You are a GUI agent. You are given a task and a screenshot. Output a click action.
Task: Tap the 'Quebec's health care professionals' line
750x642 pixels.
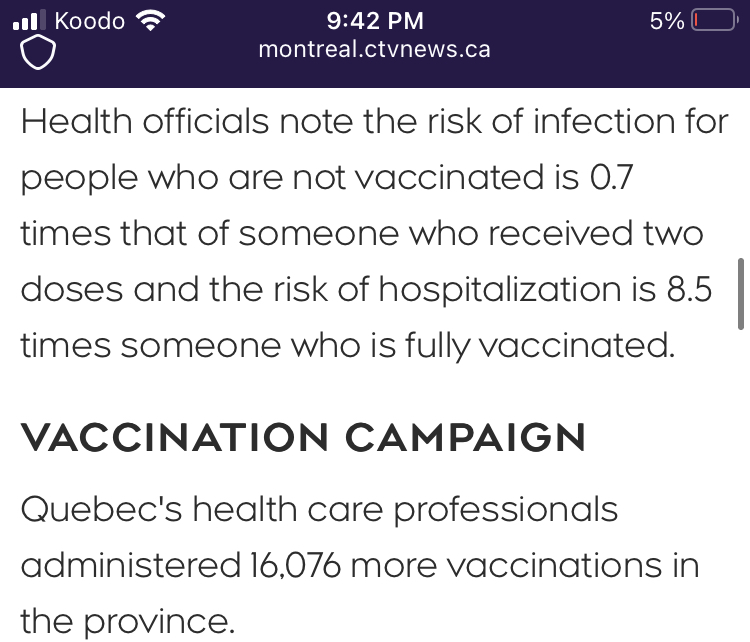tap(320, 510)
